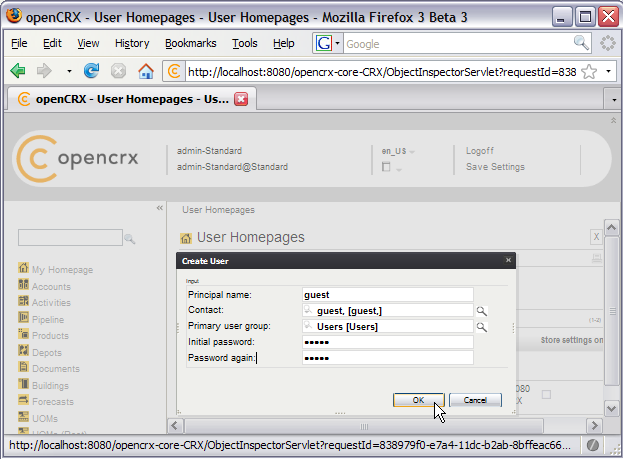Click the Firefox Back arrow button

tap(17, 71)
